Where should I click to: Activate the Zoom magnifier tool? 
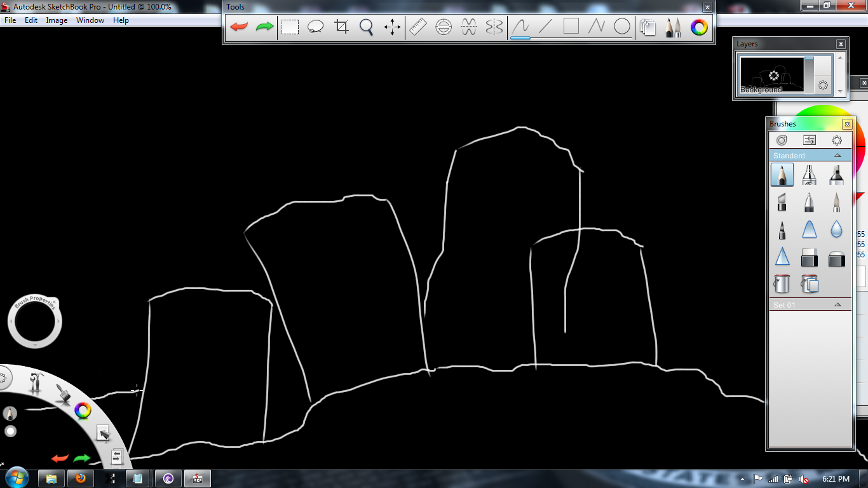(x=367, y=27)
